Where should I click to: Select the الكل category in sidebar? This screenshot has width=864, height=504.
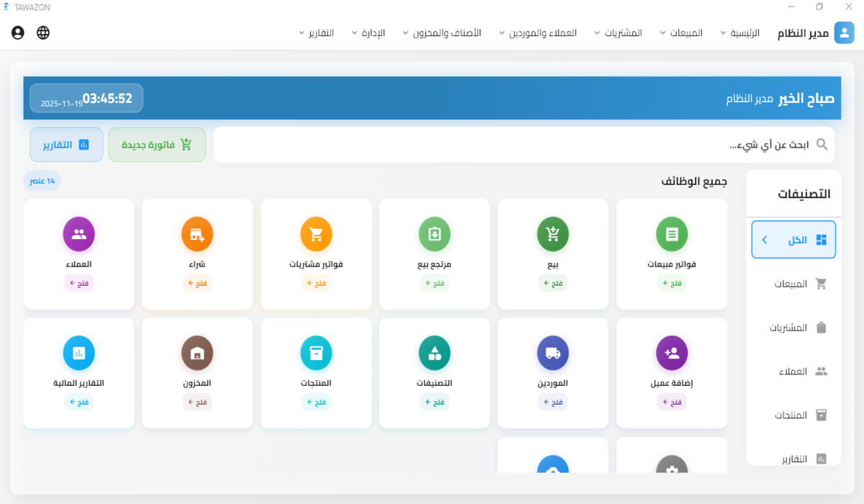coord(793,240)
